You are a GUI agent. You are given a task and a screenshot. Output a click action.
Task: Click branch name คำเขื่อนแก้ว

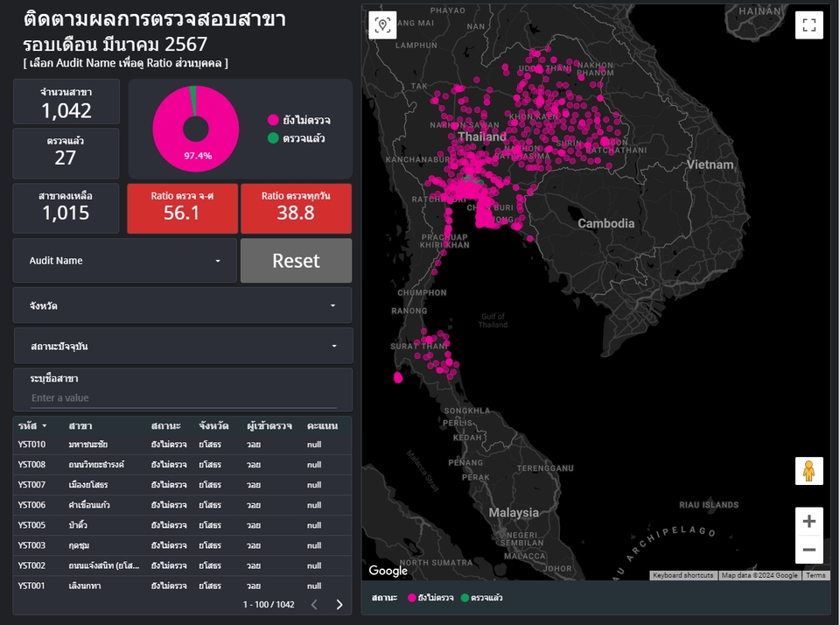pyautogui.click(x=89, y=505)
